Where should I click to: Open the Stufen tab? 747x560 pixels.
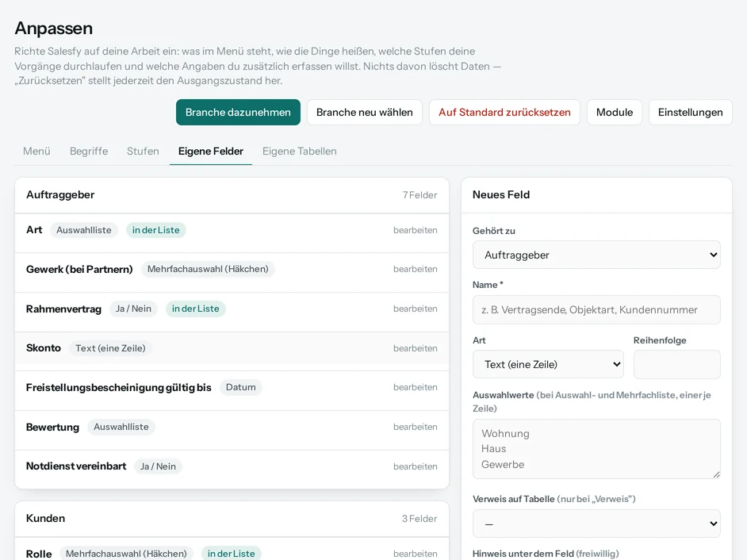pos(143,151)
